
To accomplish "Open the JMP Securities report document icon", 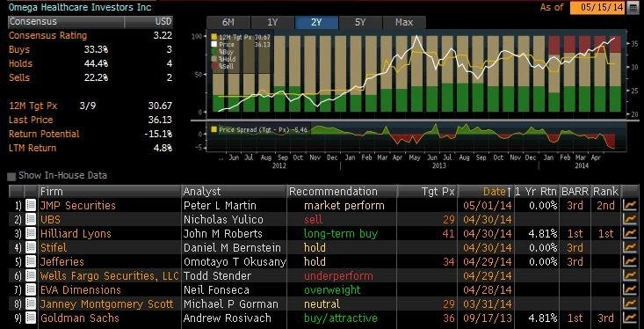I will tap(31, 205).
